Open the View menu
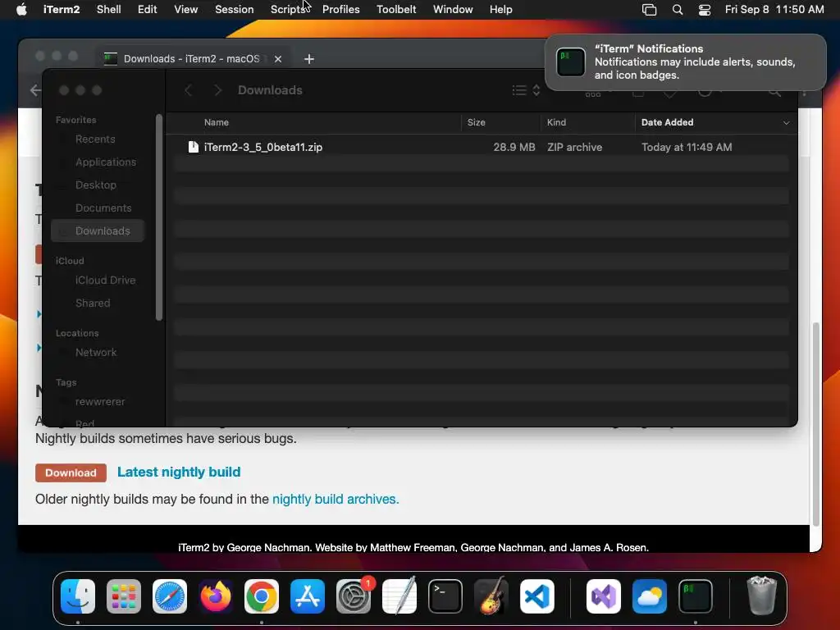The height and width of the screenshot is (630, 840). [186, 10]
